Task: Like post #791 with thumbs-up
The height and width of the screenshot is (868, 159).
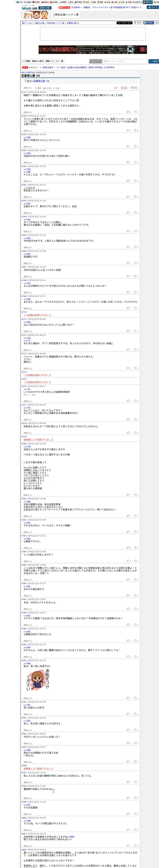Action: point(129,698)
